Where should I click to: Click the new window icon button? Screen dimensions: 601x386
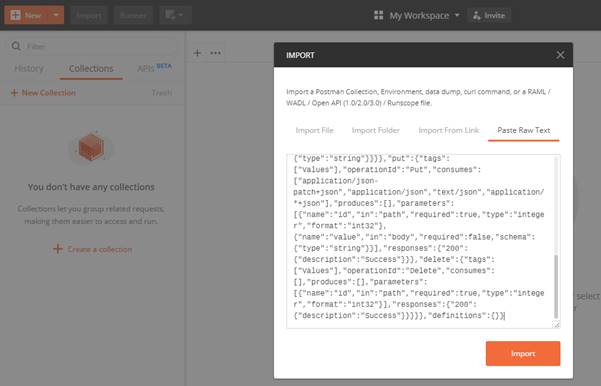175,15
